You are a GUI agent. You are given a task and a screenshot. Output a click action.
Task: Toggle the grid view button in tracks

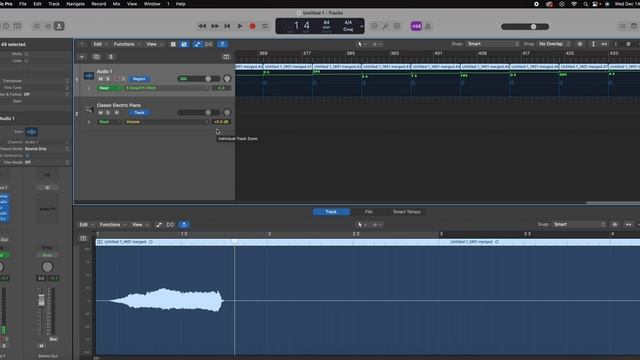click(x=173, y=44)
